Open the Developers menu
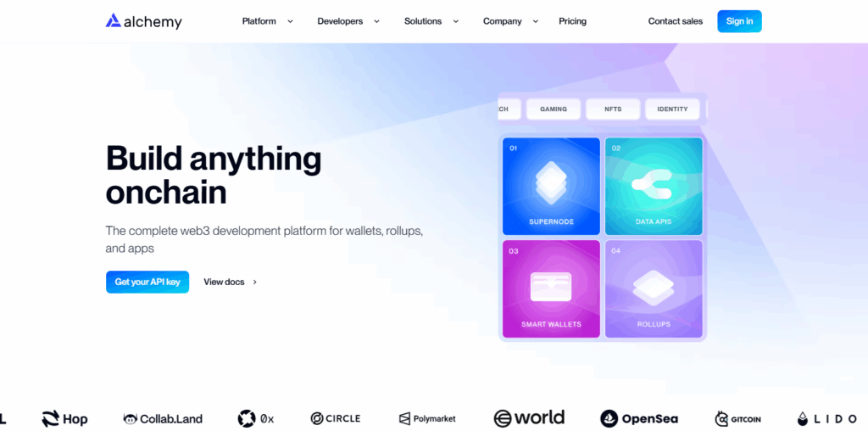The image size is (868, 431). coord(340,21)
